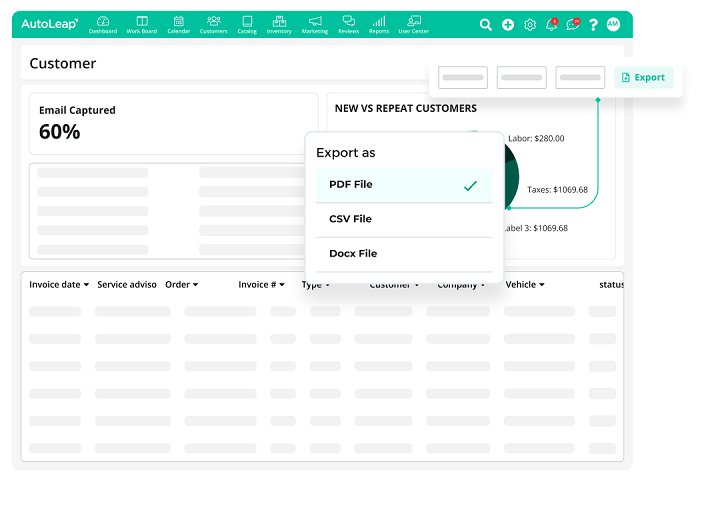Expand the Vehicle column dropdown
720x516 pixels.
[525, 285]
